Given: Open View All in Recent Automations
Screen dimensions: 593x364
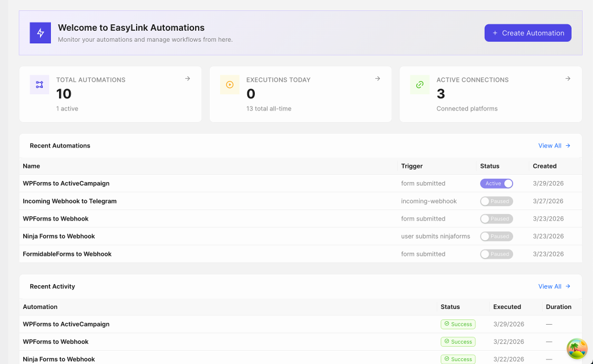Looking at the screenshot, I should 554,146.
